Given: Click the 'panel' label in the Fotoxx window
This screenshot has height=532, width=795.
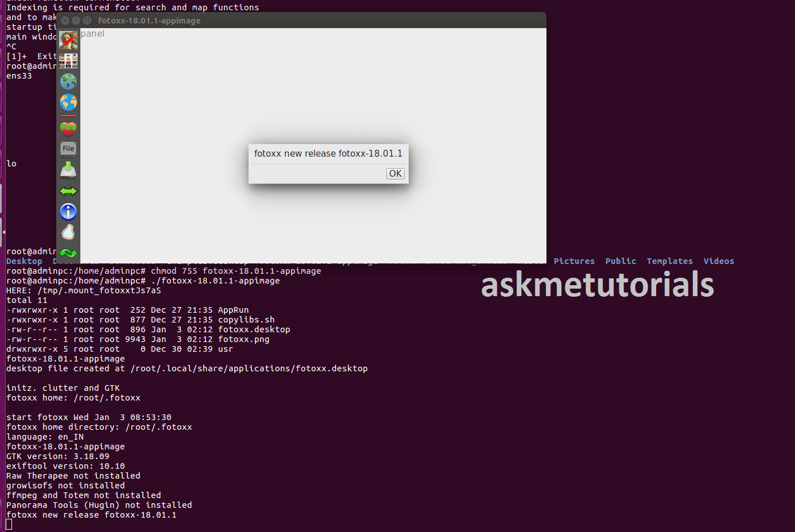Looking at the screenshot, I should 92,34.
